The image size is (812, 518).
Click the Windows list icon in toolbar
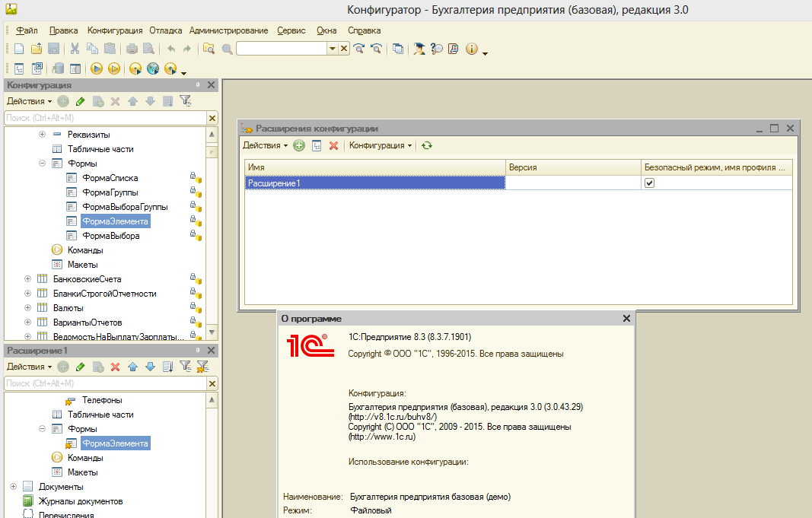point(398,49)
